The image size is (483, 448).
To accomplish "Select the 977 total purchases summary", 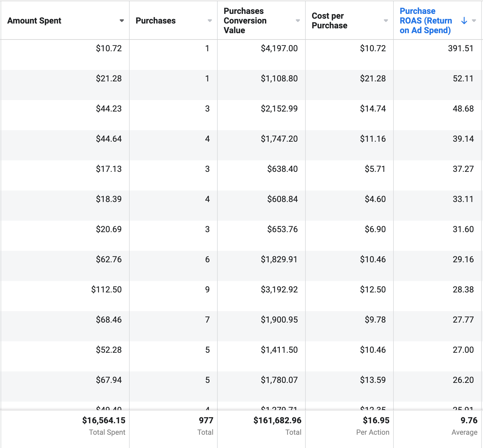I will 206,420.
